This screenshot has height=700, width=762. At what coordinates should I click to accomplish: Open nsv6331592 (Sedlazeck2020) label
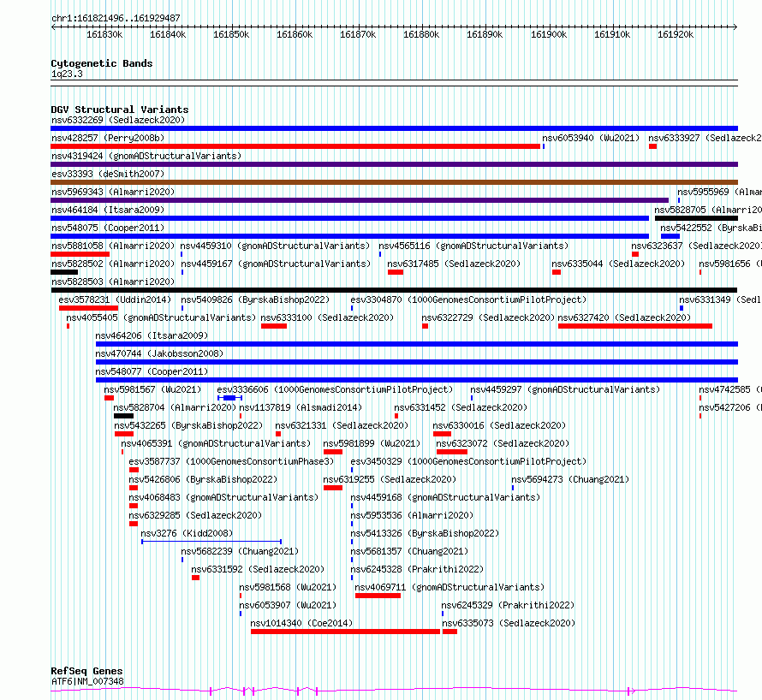[x=258, y=569]
